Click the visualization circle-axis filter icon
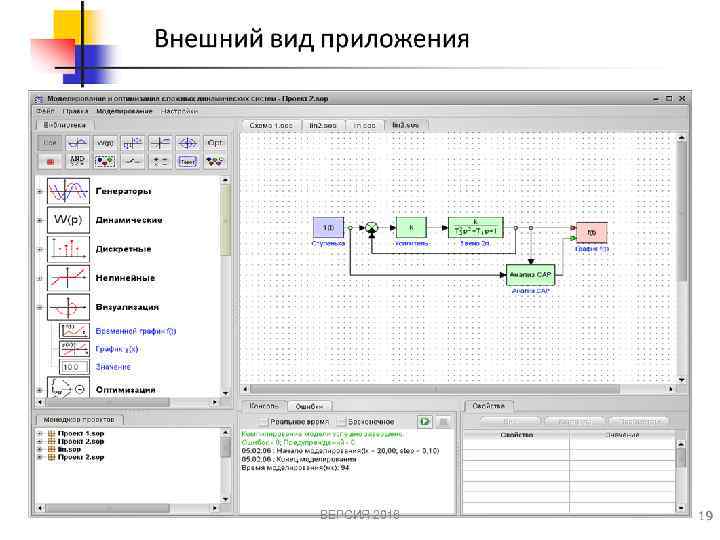 coord(187,143)
